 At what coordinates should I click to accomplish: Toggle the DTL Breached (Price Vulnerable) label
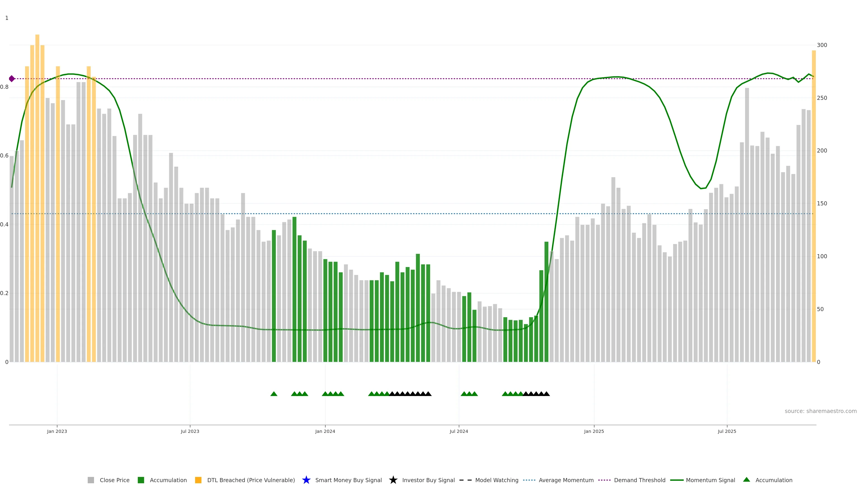tap(251, 480)
